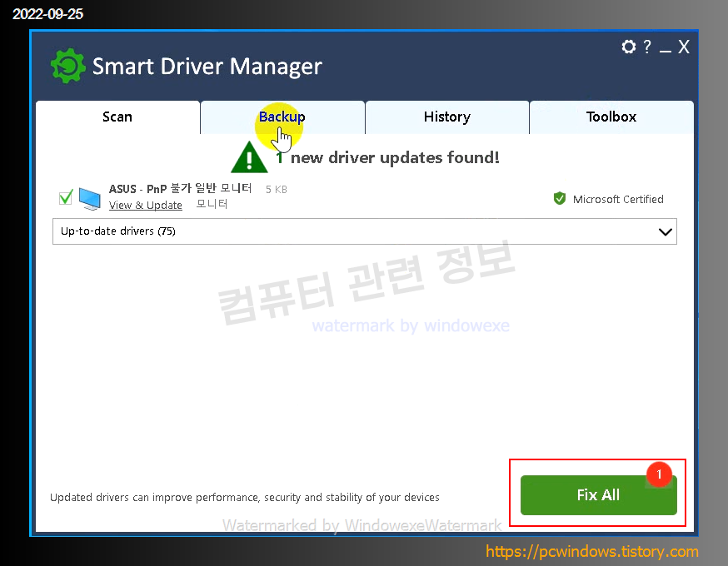
Task: Click the green warning triangle icon
Action: (x=249, y=157)
